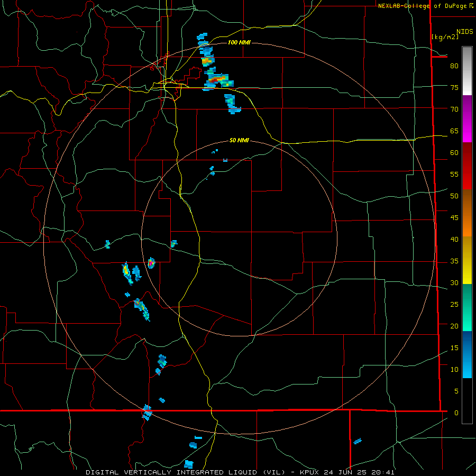Select the 100 NMI range ring label

coord(239,42)
